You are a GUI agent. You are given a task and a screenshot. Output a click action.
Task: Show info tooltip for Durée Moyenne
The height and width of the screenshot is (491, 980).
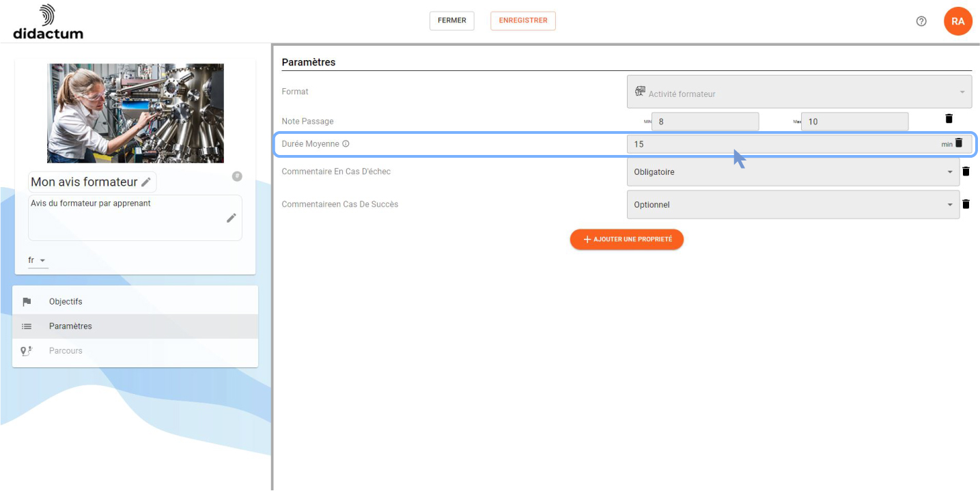click(346, 144)
